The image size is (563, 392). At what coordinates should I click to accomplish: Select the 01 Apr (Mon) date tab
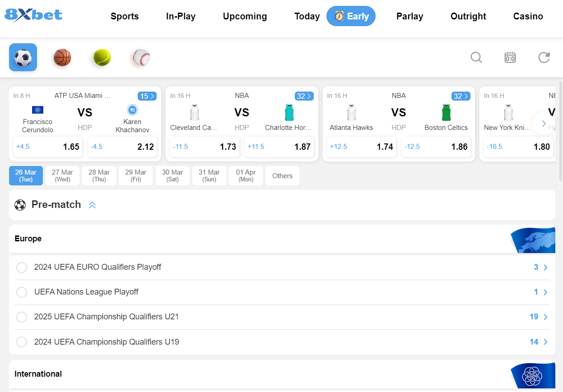tap(246, 176)
